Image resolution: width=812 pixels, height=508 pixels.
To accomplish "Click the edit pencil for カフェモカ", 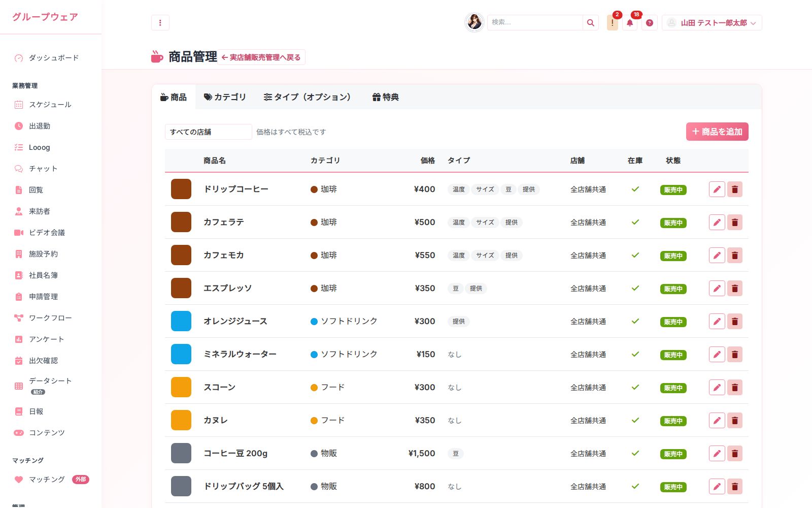I will point(717,256).
